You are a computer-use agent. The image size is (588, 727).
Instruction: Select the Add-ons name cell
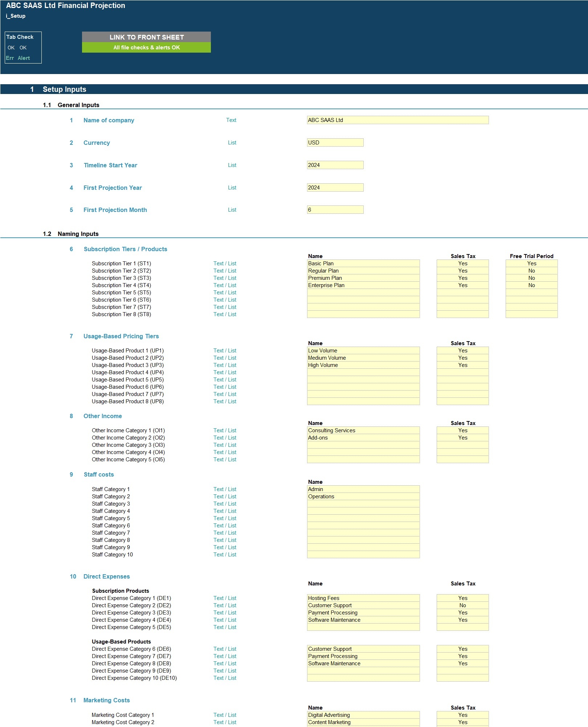363,438
